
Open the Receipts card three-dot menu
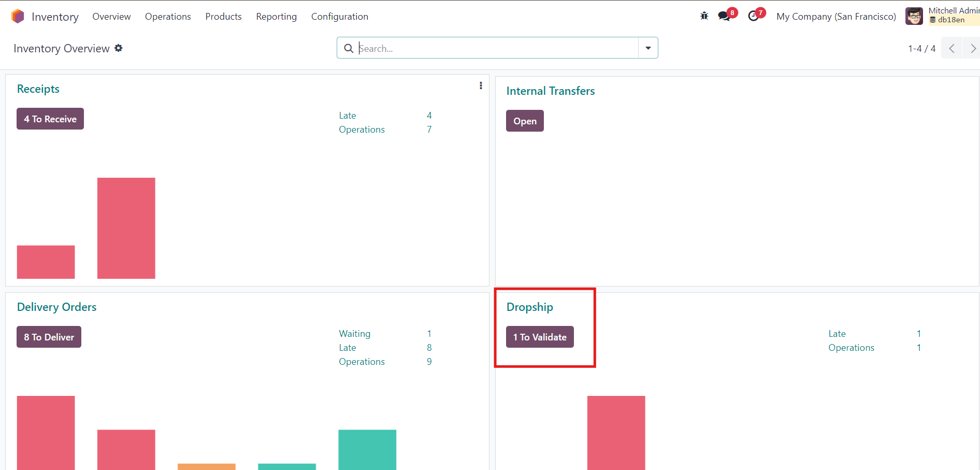click(481, 86)
